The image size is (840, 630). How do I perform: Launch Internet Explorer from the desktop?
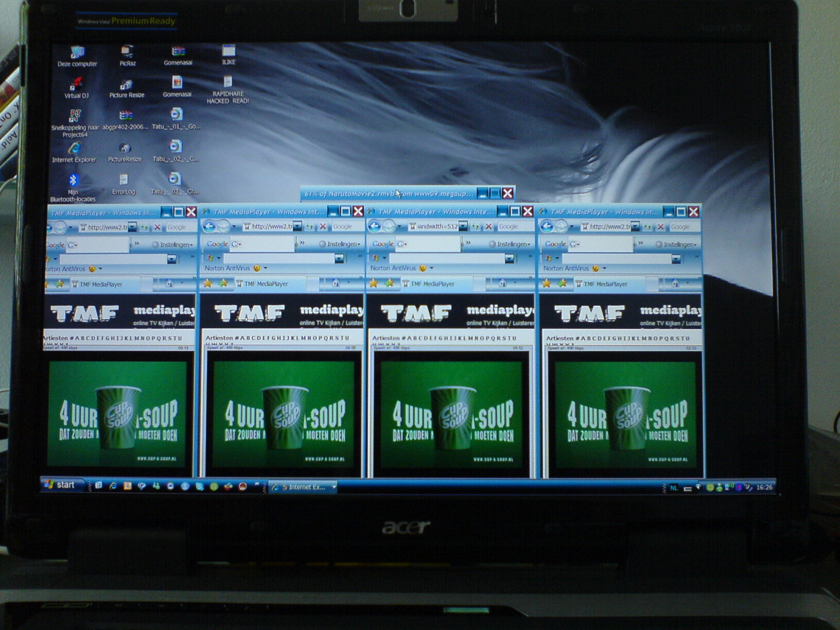click(74, 153)
